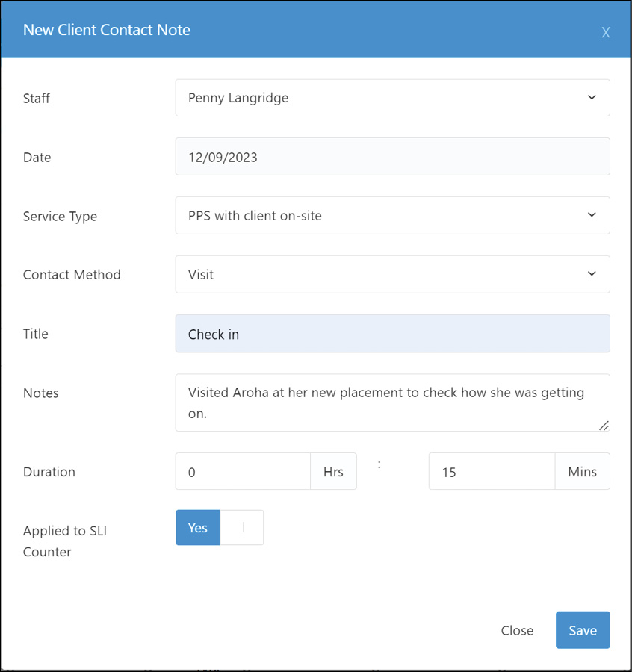Screen dimensions: 632x672
Task: Open the PPS with client on-site selector
Action: click(x=392, y=215)
